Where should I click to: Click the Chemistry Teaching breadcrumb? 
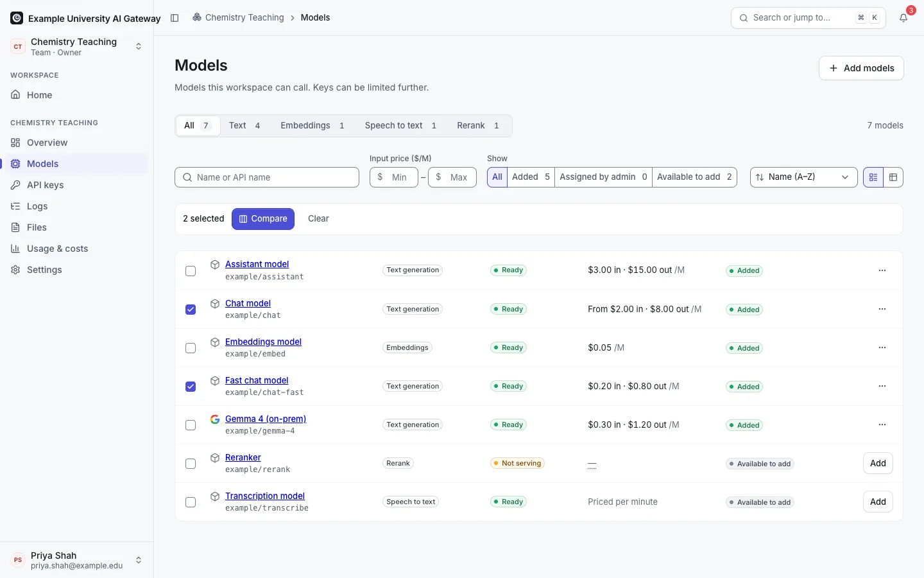[x=238, y=18]
